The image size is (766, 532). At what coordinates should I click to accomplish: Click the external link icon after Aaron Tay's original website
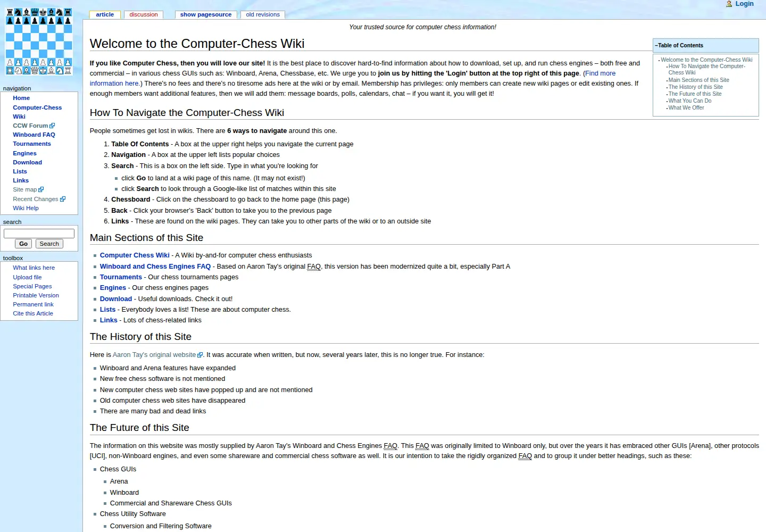click(x=200, y=355)
